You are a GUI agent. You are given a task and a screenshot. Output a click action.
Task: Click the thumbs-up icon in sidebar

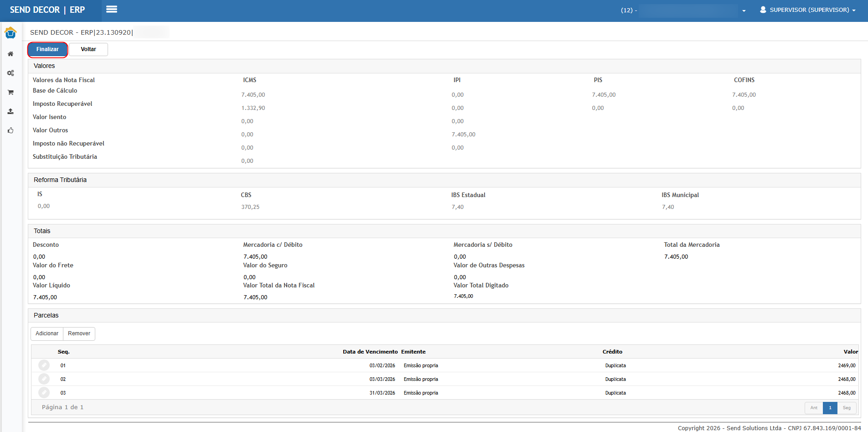(x=10, y=130)
